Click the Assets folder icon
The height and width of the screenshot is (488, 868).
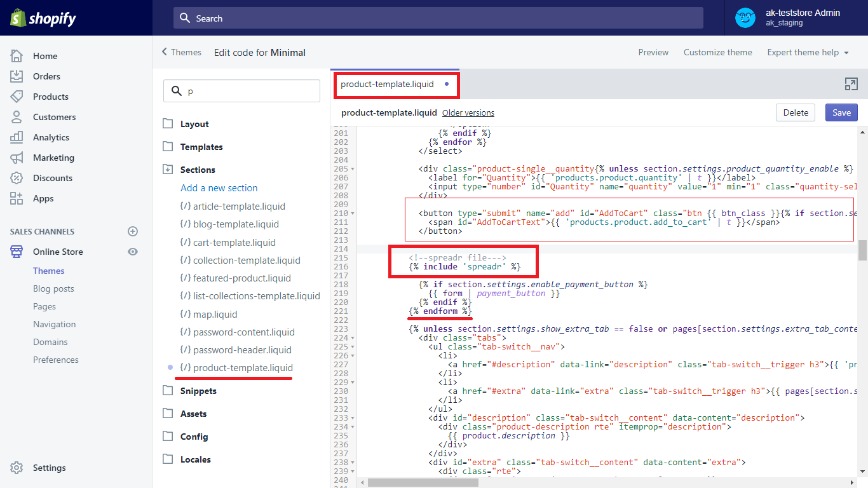(168, 414)
